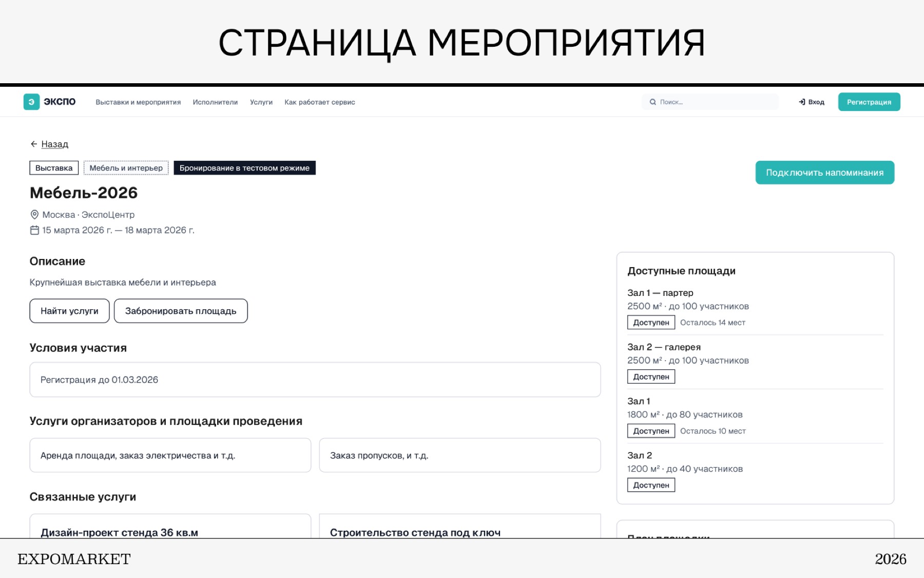This screenshot has height=578, width=924.
Task: Open Как работает сервис page
Action: [x=320, y=102]
